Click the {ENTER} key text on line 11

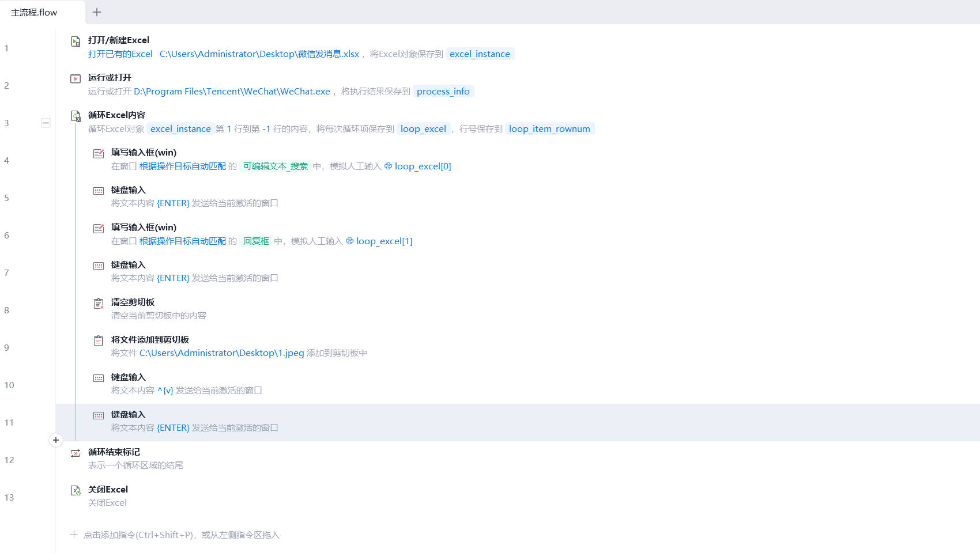tap(173, 428)
